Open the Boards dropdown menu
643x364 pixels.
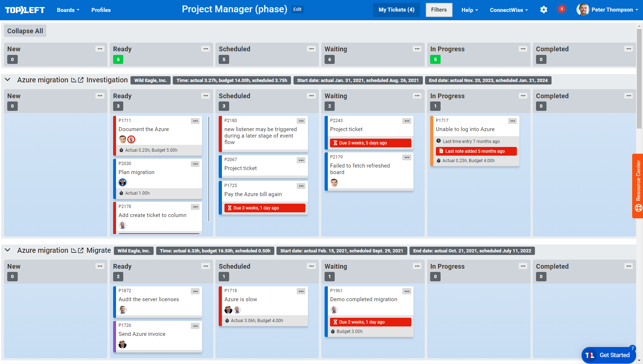tap(68, 10)
